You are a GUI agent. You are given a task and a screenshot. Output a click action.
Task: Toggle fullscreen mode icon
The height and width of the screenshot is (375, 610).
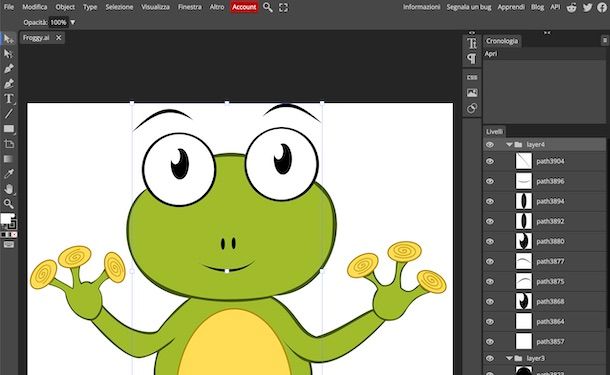(284, 7)
